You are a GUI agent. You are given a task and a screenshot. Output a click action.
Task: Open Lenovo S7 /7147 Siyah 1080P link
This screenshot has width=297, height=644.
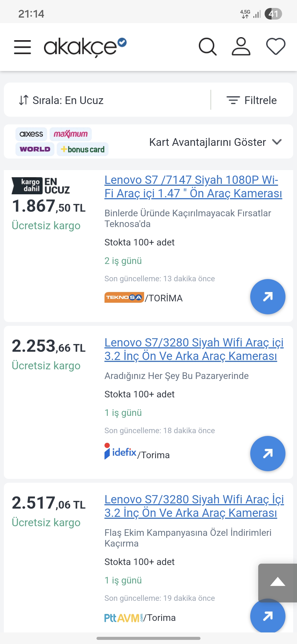[x=193, y=187]
